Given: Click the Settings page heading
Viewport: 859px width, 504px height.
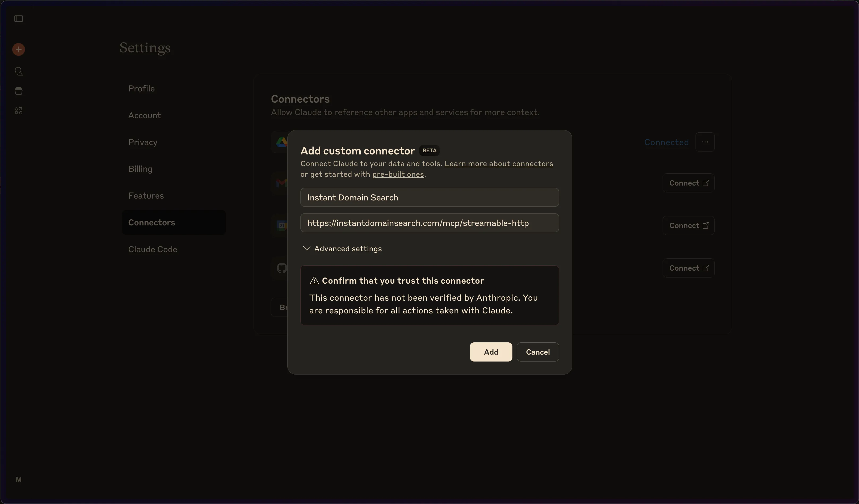Looking at the screenshot, I should (145, 48).
